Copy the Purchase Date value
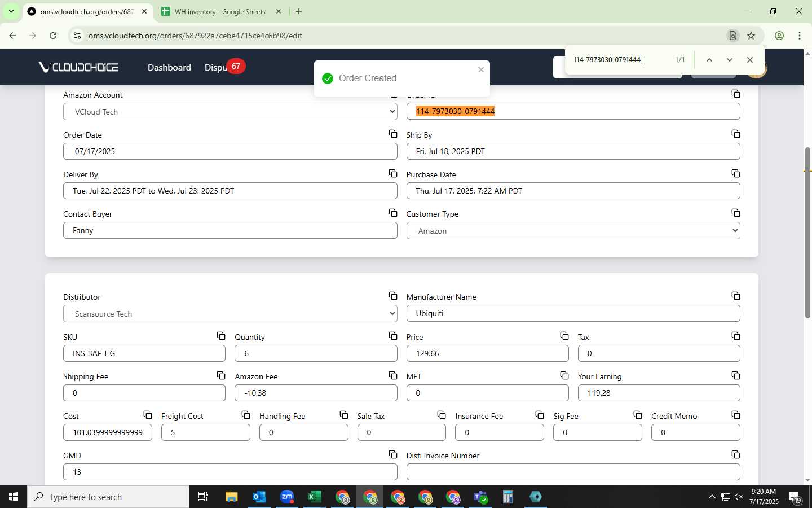 tap(735, 173)
